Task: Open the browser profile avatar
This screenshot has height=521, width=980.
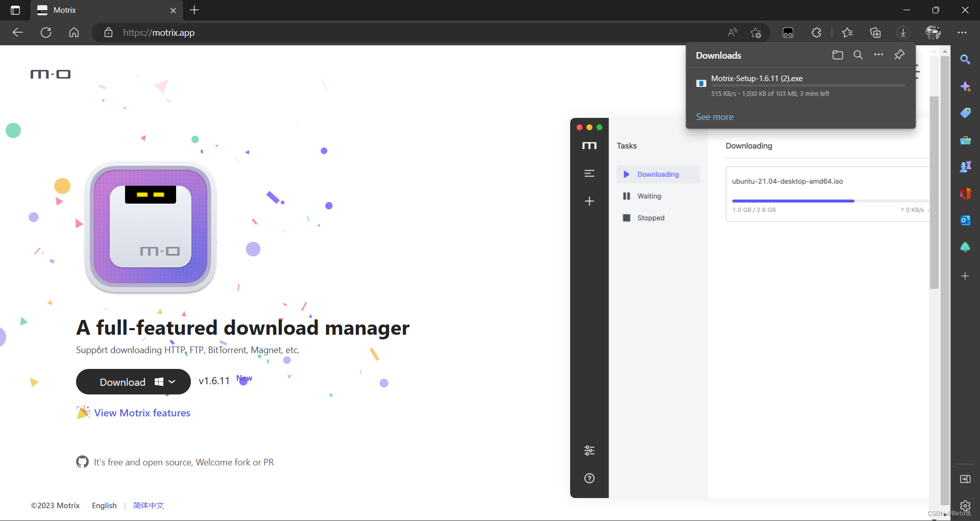Action: point(933,33)
